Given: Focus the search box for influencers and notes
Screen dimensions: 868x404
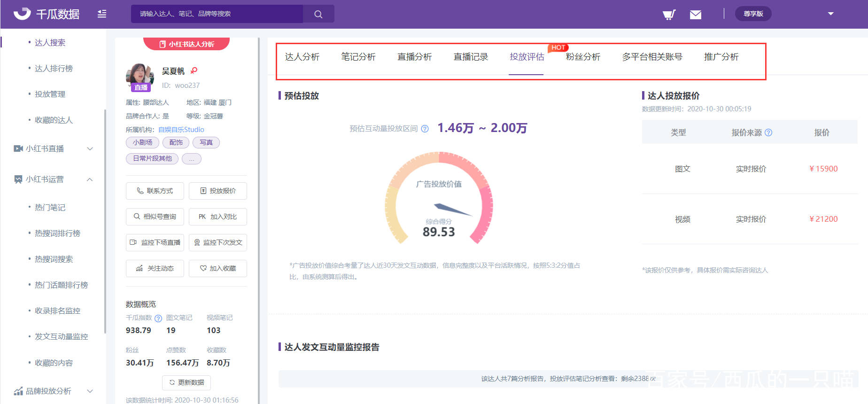Looking at the screenshot, I should (217, 14).
